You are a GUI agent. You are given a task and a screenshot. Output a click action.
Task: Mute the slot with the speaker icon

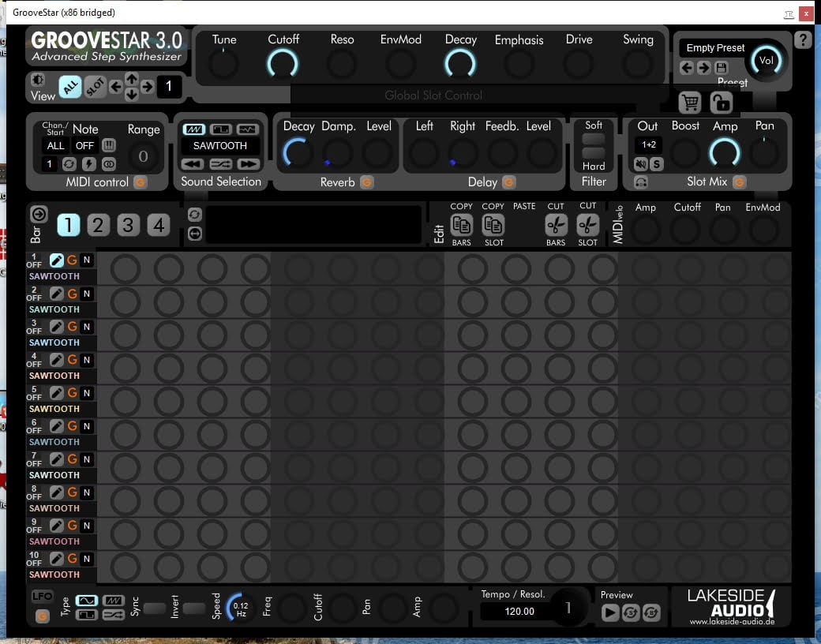pos(641,164)
